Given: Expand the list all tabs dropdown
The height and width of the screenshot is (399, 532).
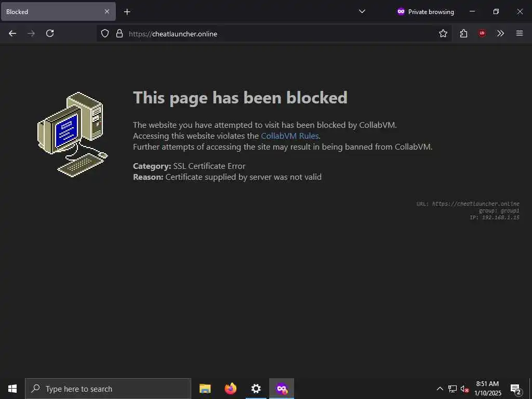Looking at the screenshot, I should tap(362, 11).
